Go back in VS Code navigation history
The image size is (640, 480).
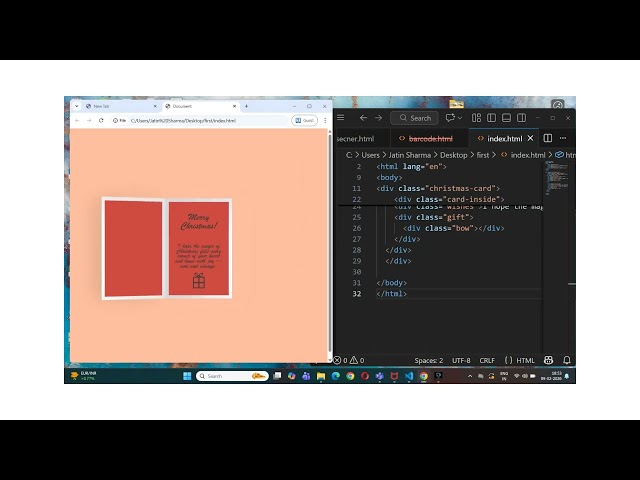363,118
